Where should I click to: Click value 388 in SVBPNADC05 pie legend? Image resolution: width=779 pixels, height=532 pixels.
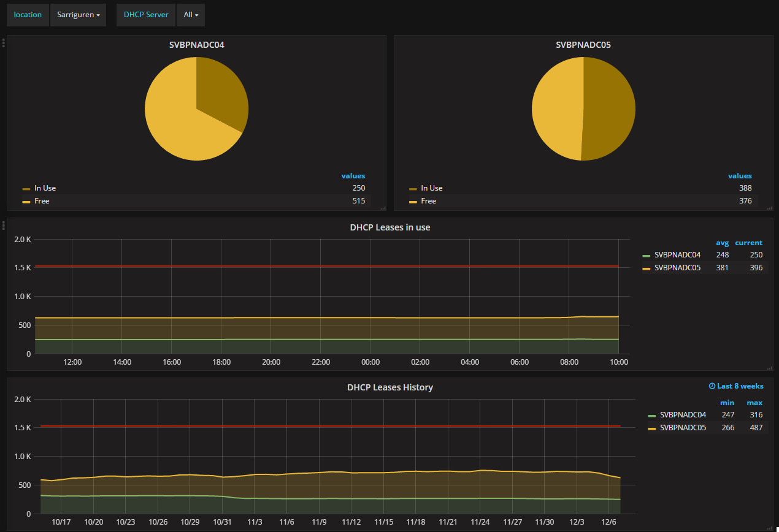[745, 188]
